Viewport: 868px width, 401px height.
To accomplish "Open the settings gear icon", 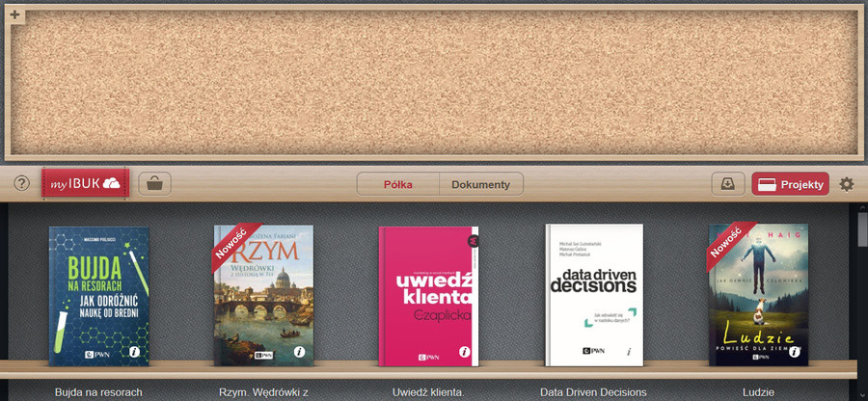I will 847,183.
